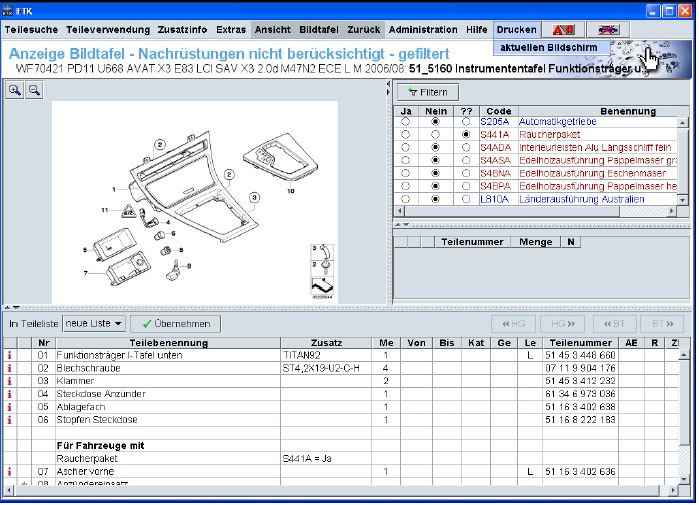The width and height of the screenshot is (699, 505).
Task: Choose aktuellen Bildschirm from Drucken menu
Action: pyautogui.click(x=550, y=47)
